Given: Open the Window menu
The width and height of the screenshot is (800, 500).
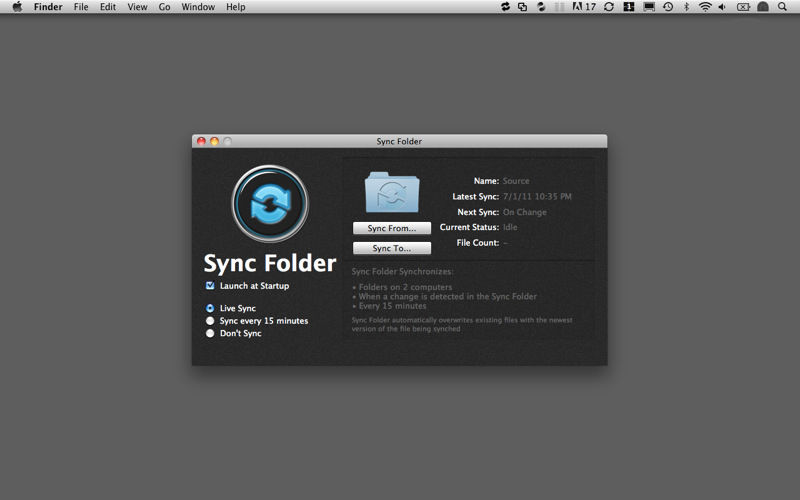Looking at the screenshot, I should point(198,7).
